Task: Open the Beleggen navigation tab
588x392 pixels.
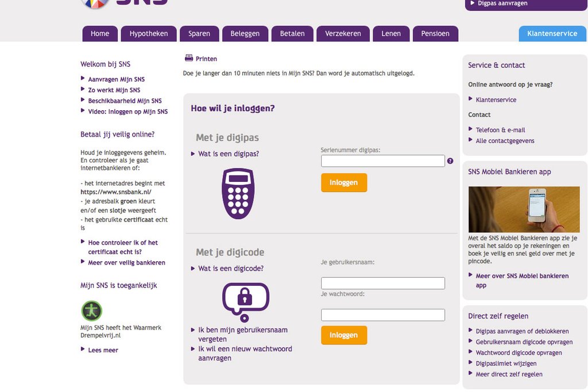Action: (245, 34)
